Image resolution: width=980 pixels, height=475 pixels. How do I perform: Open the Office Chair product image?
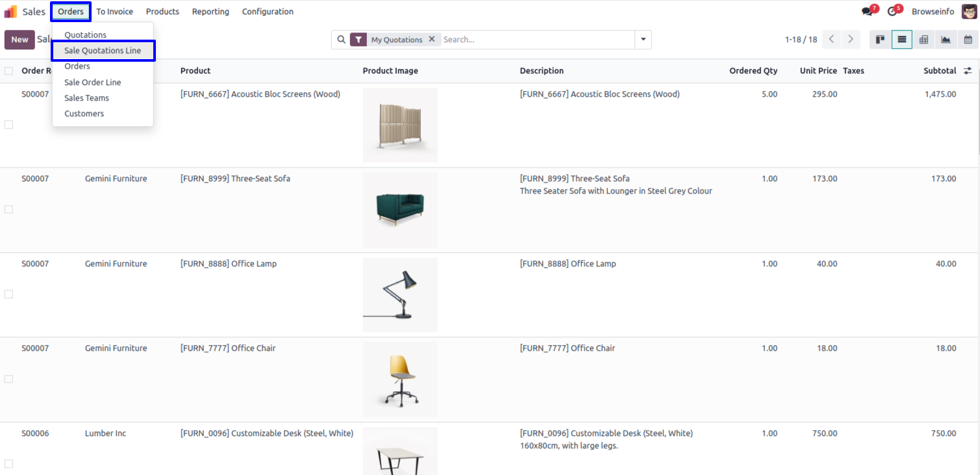pos(400,379)
